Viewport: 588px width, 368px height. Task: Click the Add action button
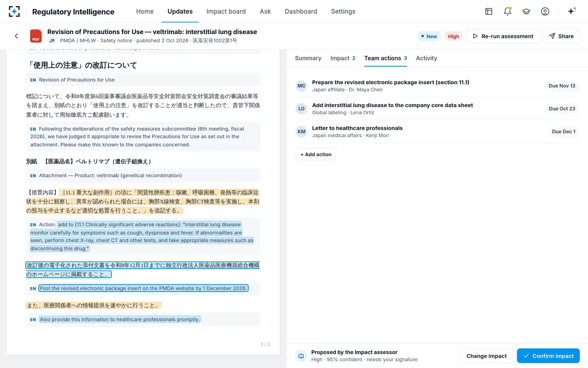(x=316, y=154)
